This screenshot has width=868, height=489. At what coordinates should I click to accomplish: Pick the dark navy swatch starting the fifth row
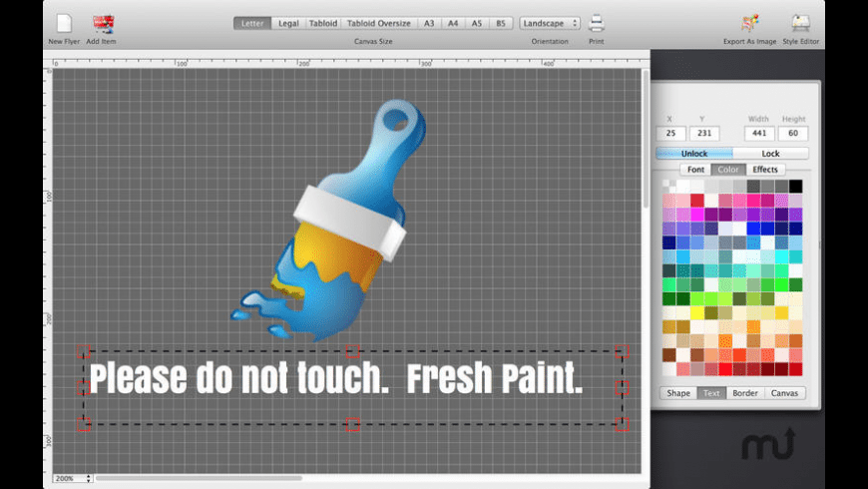tap(669, 243)
